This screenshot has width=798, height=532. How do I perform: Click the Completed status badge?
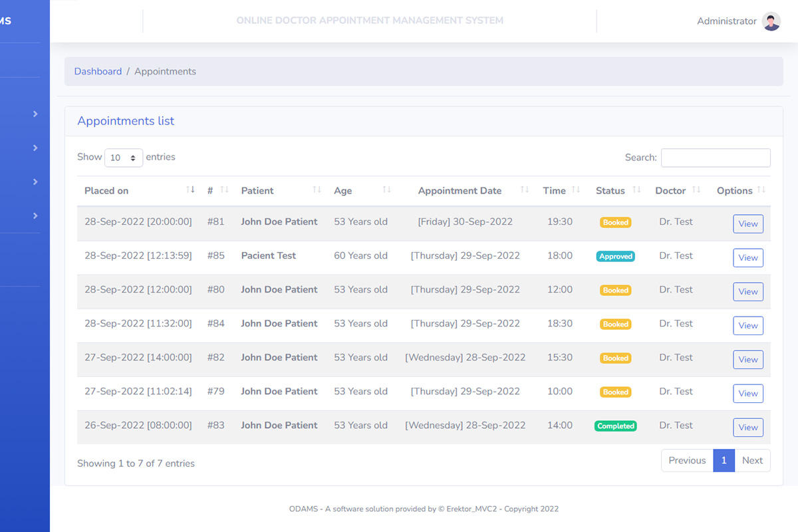(x=616, y=426)
